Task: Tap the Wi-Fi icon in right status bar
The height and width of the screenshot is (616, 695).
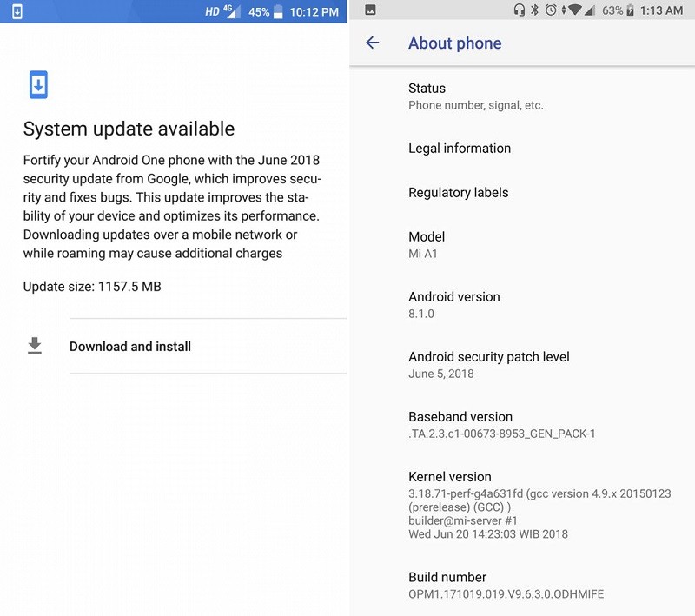Action: click(x=574, y=10)
